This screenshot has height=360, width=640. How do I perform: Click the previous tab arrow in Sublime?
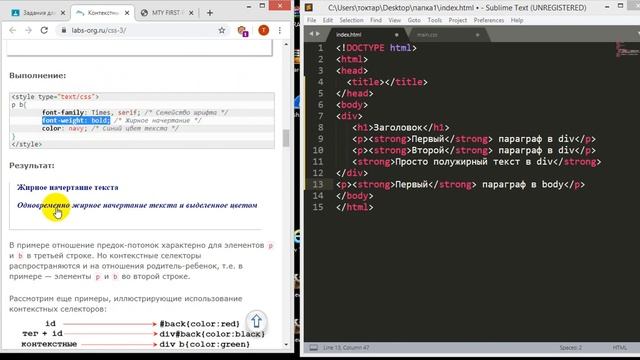point(311,34)
